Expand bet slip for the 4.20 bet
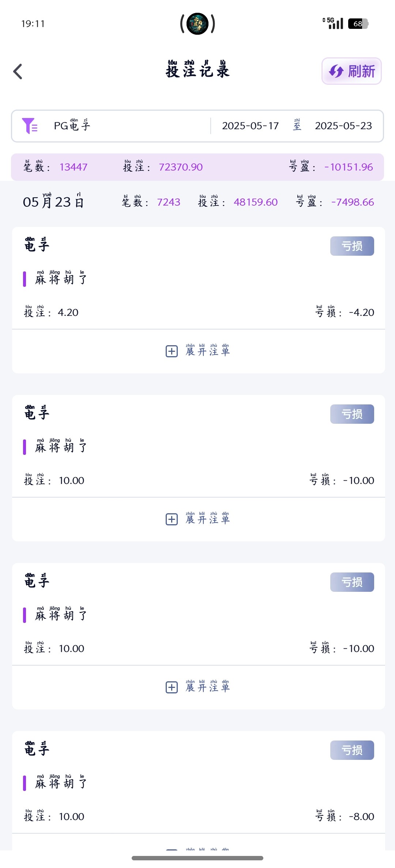 tap(207, 351)
